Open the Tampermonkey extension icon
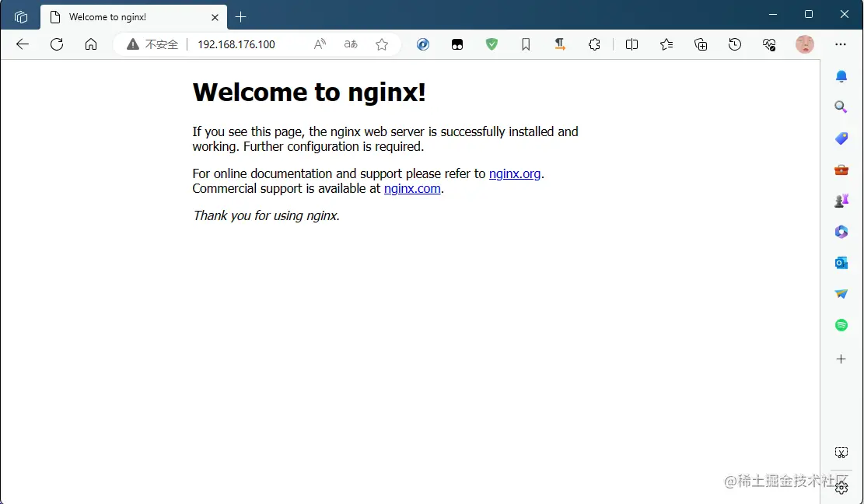Screen dimensions: 864x504 [x=456, y=44]
